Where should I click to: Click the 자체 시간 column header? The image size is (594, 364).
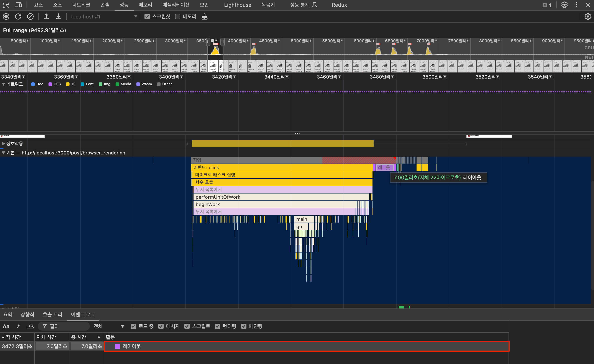tap(52, 337)
